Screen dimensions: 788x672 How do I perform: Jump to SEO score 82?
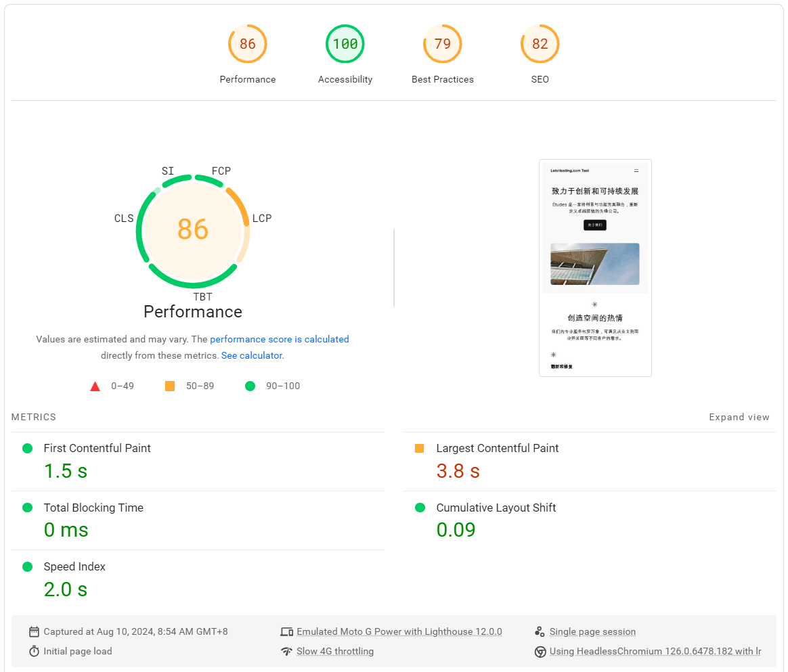[540, 44]
